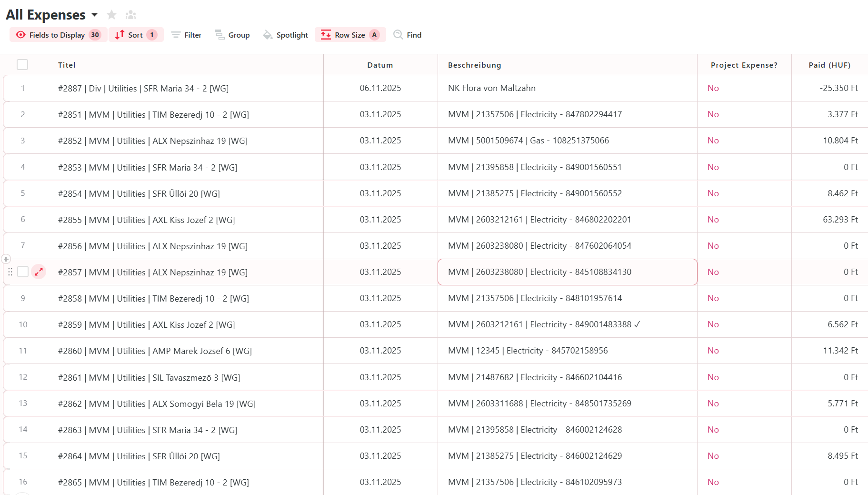Open the Sort options

pos(136,35)
